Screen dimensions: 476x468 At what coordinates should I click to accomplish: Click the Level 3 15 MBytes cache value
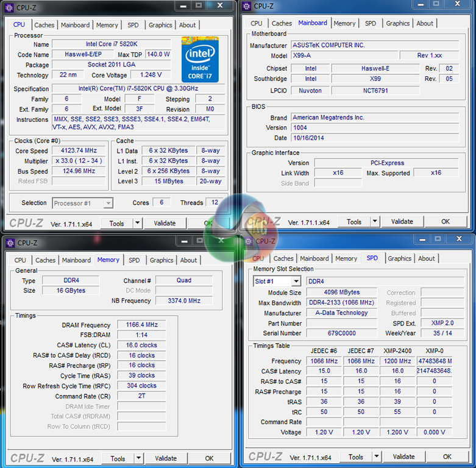click(x=168, y=181)
